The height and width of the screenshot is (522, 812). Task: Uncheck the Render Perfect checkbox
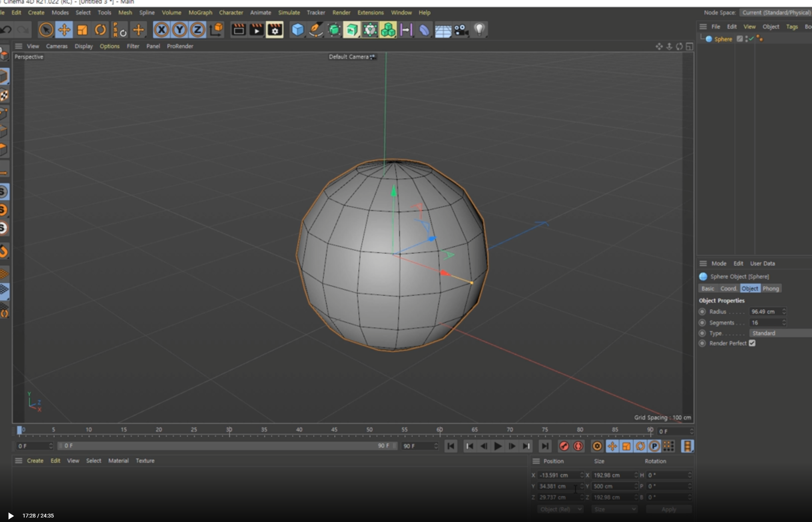[752, 343]
